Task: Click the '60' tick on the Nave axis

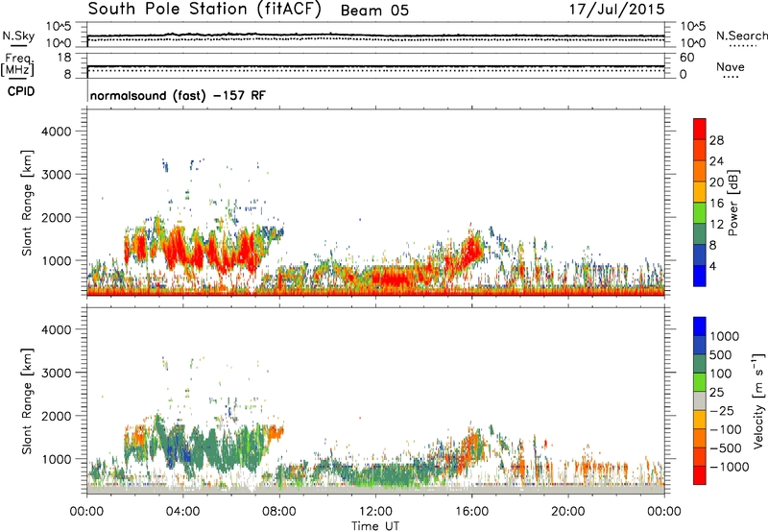Action: coord(686,58)
